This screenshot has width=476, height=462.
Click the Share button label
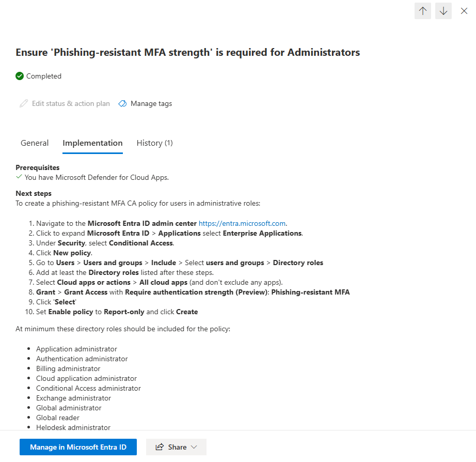(177, 447)
